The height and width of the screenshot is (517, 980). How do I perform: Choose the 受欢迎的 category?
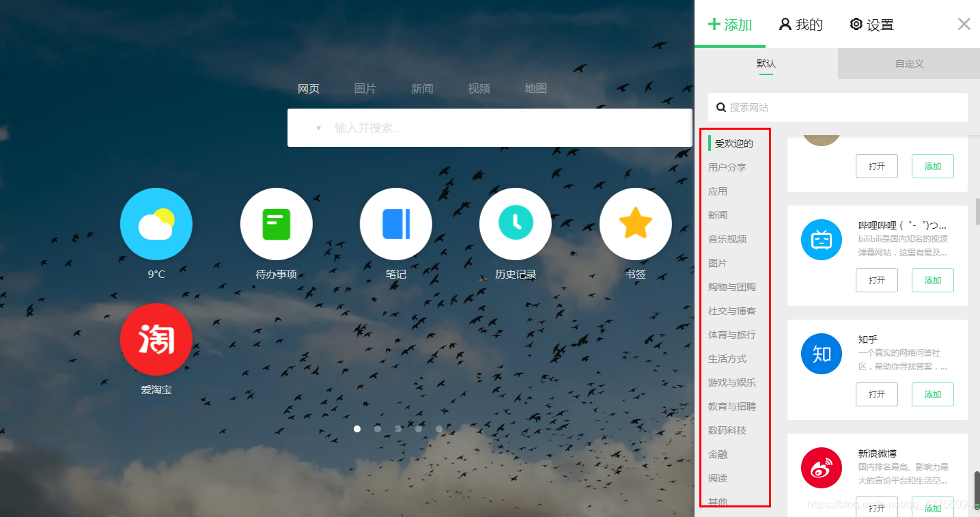tap(734, 143)
